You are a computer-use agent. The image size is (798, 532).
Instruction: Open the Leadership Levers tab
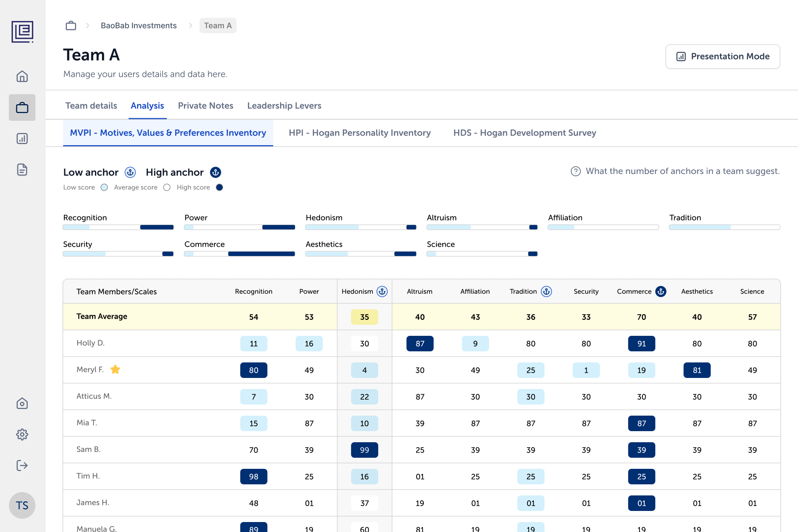(284, 106)
